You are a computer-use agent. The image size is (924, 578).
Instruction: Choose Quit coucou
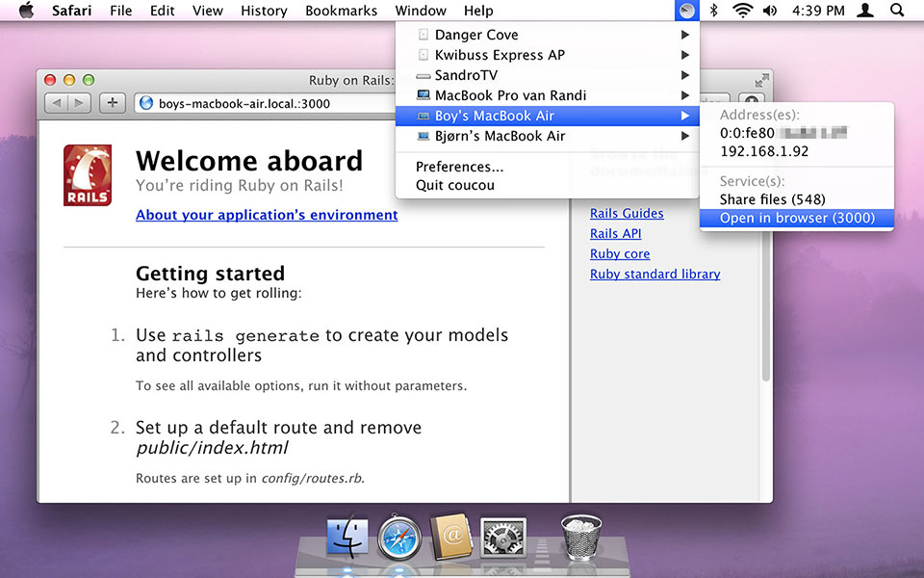548,185
